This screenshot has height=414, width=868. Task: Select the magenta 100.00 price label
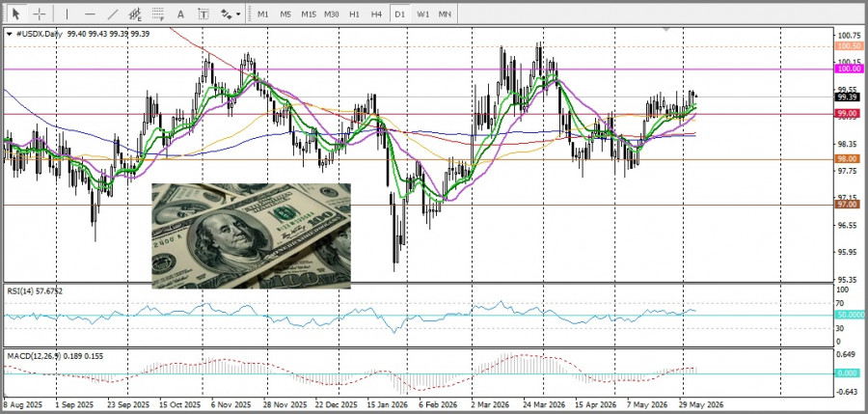coord(849,69)
